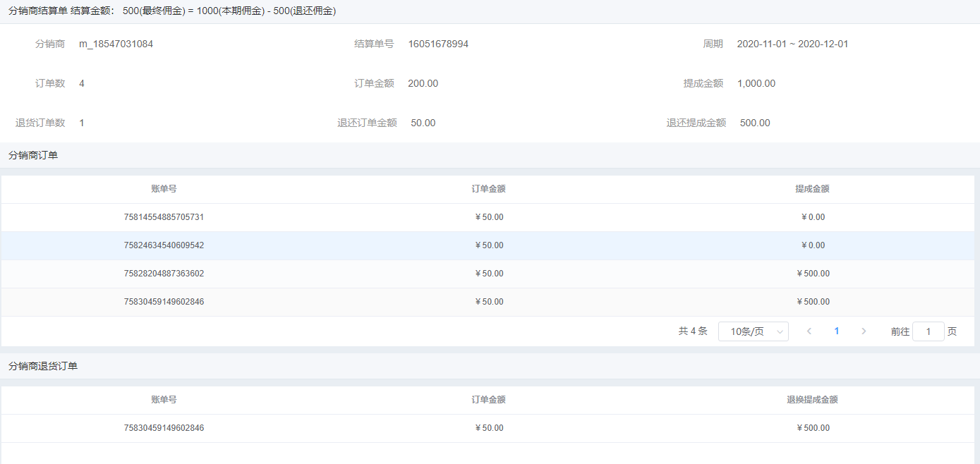The image size is (980, 464).
Task: Click the next page arrow
Action: click(x=864, y=331)
